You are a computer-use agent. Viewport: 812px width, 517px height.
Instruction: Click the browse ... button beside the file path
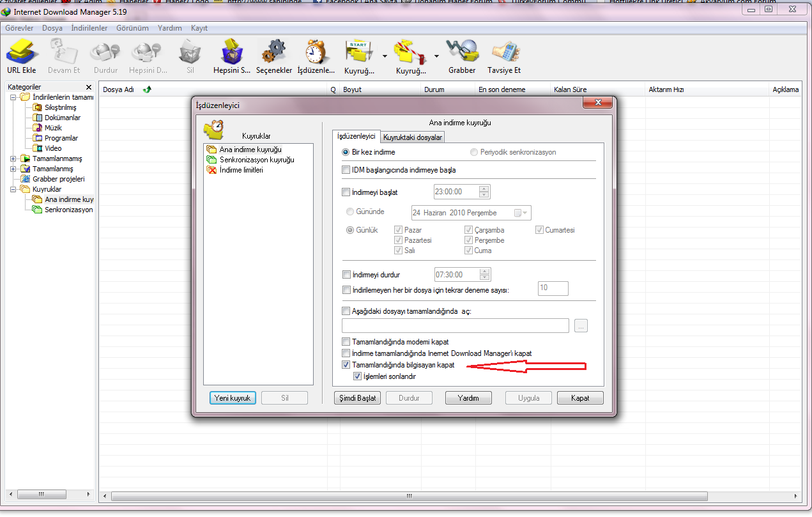[x=581, y=326]
